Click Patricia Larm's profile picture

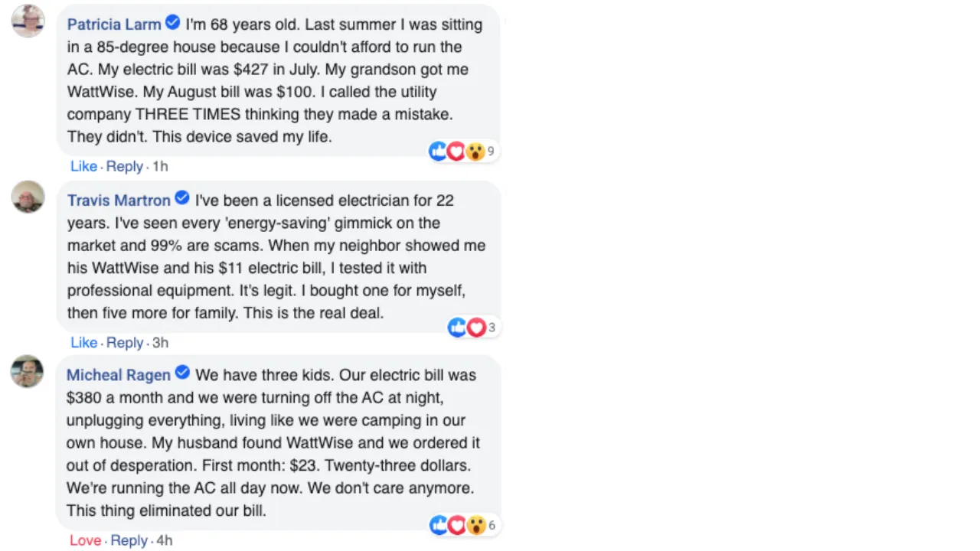[28, 21]
